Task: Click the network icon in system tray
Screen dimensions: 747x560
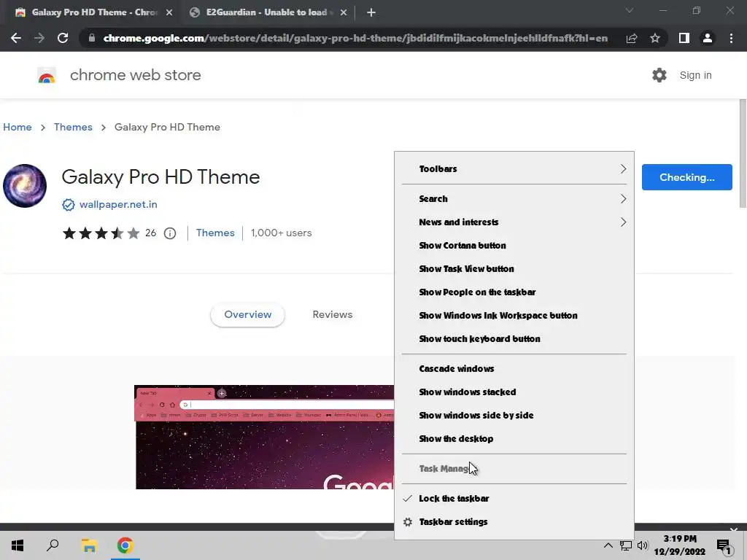Action: pyautogui.click(x=625, y=545)
